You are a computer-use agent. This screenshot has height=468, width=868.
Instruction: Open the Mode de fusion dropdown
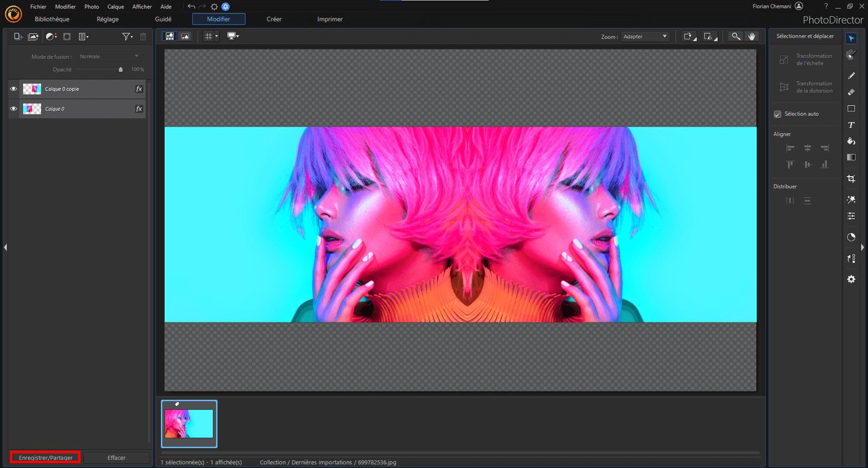(109, 56)
